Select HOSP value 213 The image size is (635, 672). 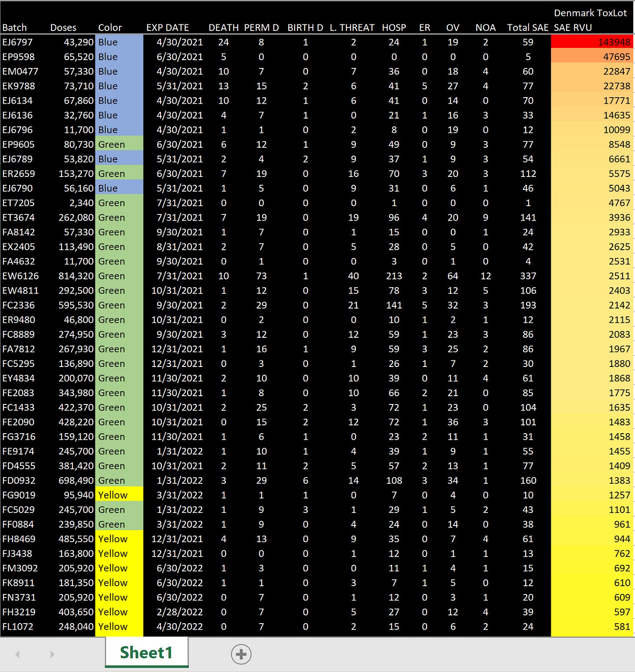(x=394, y=276)
